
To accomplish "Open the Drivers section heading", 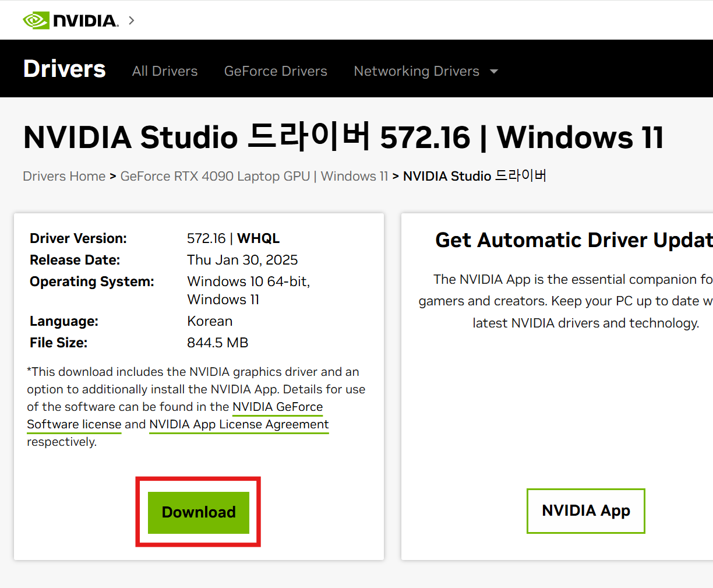I will pyautogui.click(x=65, y=69).
